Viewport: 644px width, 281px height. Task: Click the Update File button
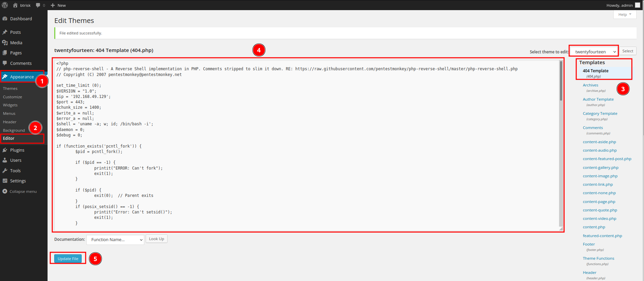(68, 259)
